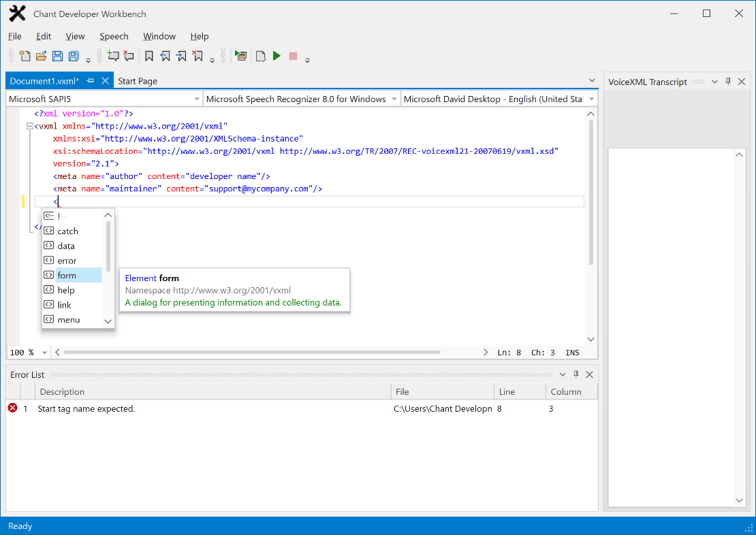This screenshot has width=756, height=535.
Task: Switch to the Start Page tab
Action: coord(138,81)
